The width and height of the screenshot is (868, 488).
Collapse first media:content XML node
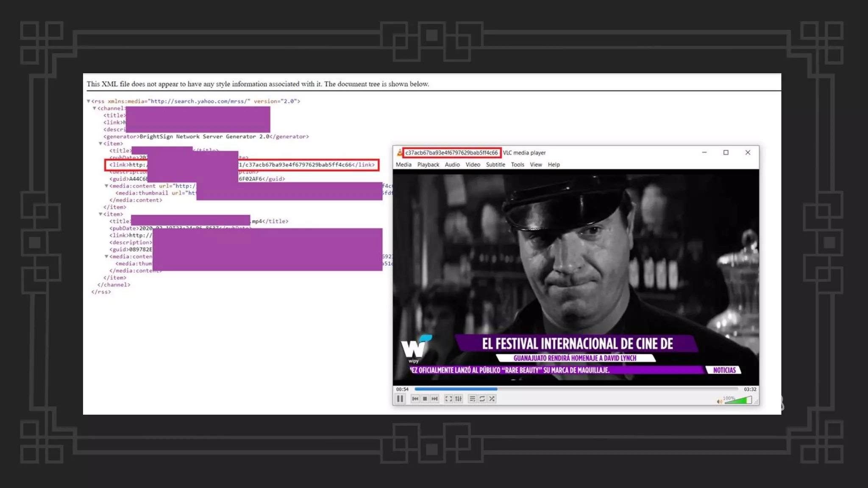pos(106,186)
